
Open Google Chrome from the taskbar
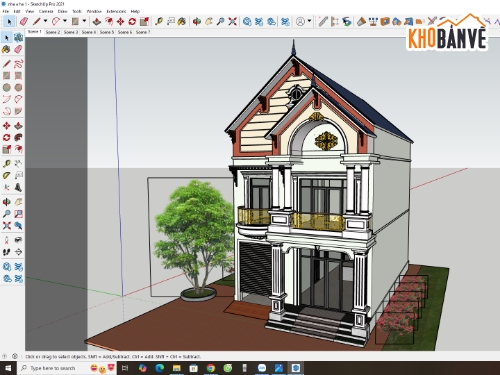tap(210, 368)
